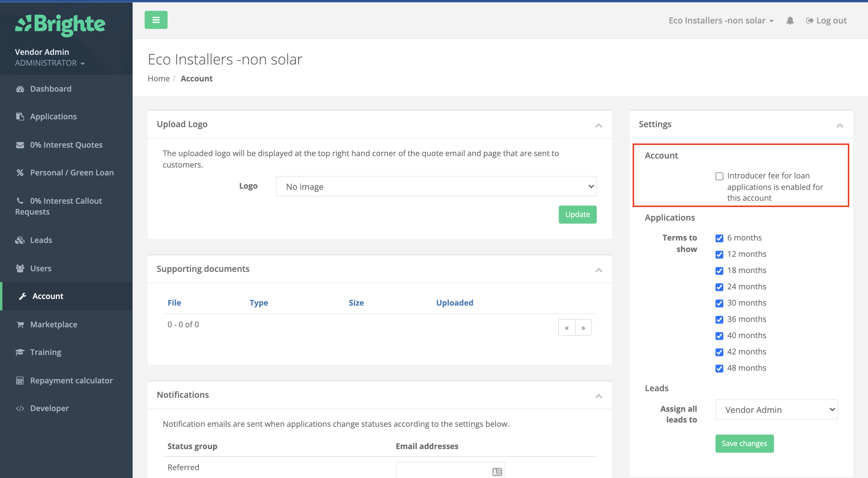
Task: Uncheck the 12 months term
Action: (719, 254)
